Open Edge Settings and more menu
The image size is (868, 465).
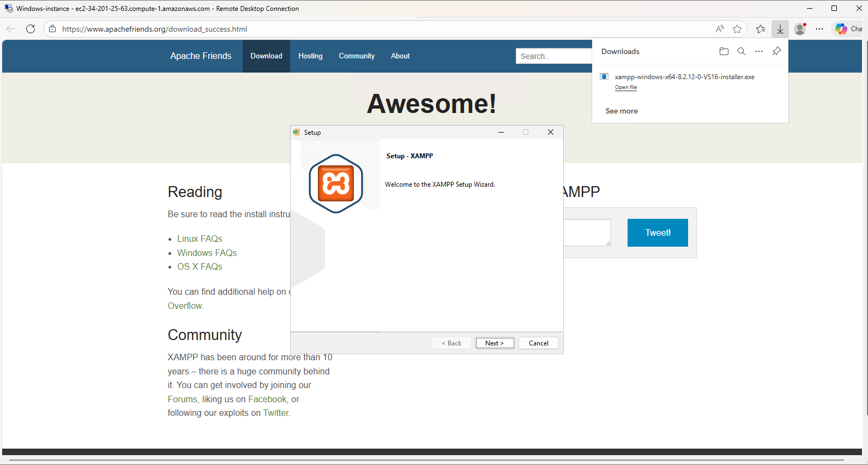[819, 29]
